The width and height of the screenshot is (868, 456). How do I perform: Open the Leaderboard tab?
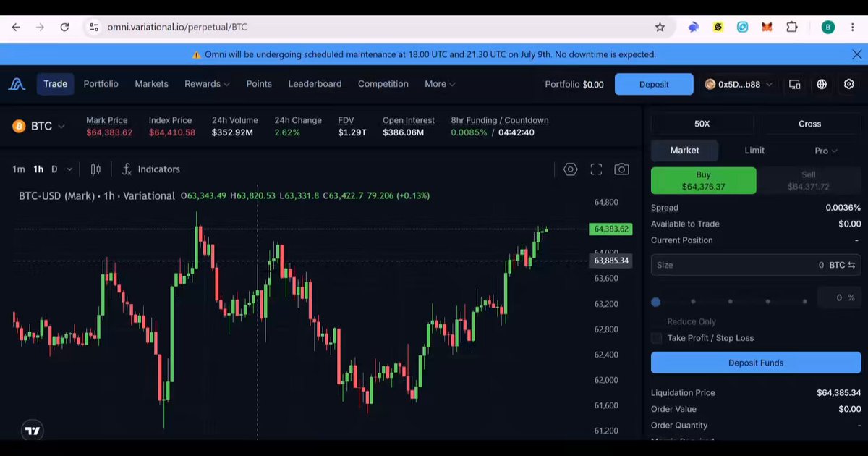point(315,84)
